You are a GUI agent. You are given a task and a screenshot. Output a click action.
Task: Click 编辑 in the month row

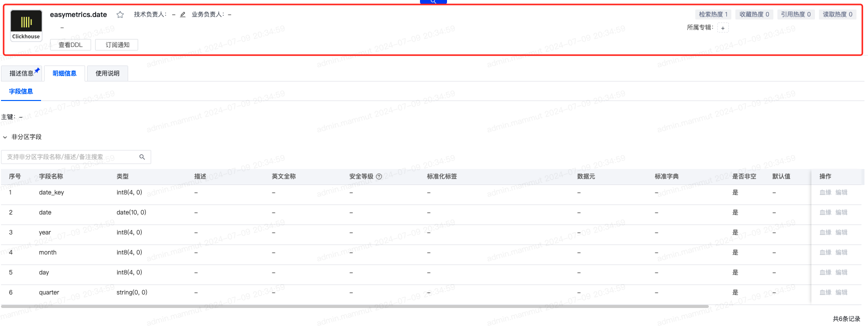[841, 252]
